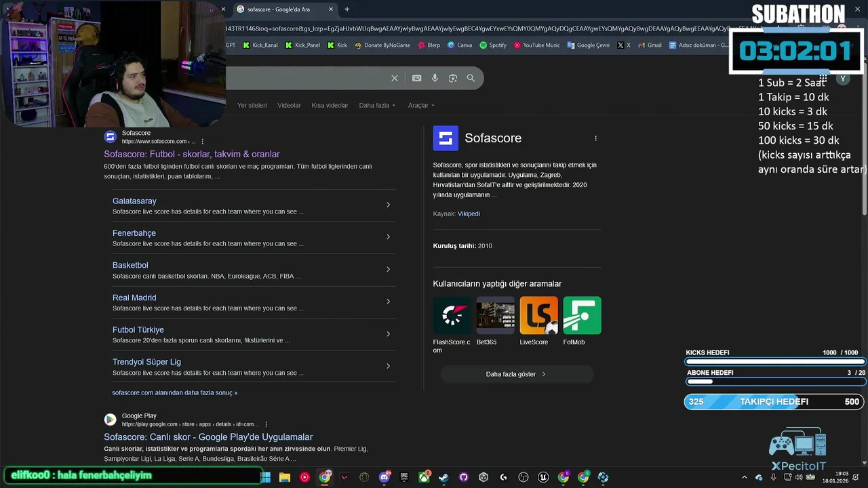Switch to Yer siteleri search tab
Screen dimensions: 868x488
point(252,106)
